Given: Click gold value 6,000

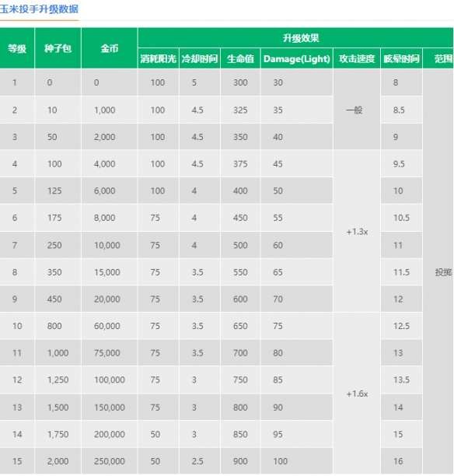Looking at the screenshot, I should pyautogui.click(x=105, y=191).
